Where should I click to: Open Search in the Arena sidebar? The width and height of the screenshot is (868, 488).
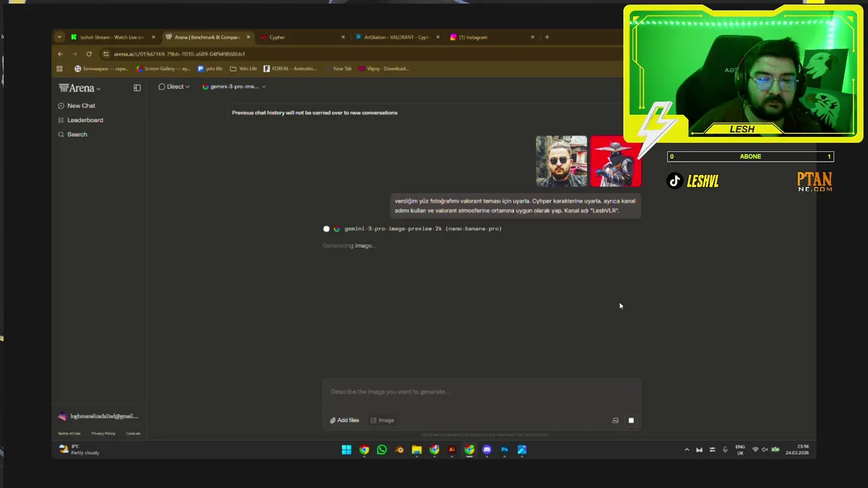pos(73,134)
